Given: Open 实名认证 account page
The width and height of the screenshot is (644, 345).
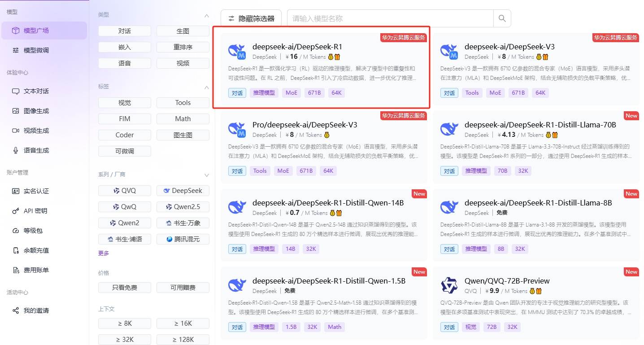Looking at the screenshot, I should 44,191.
